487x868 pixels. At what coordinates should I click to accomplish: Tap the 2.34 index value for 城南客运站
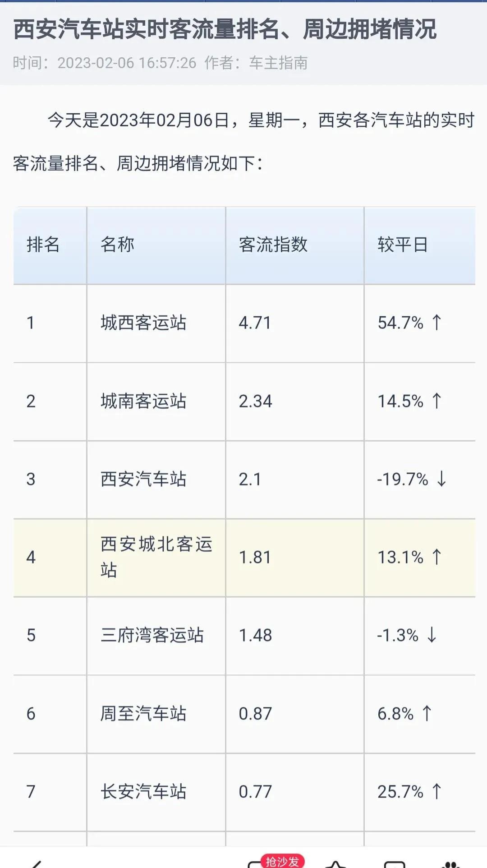255,401
